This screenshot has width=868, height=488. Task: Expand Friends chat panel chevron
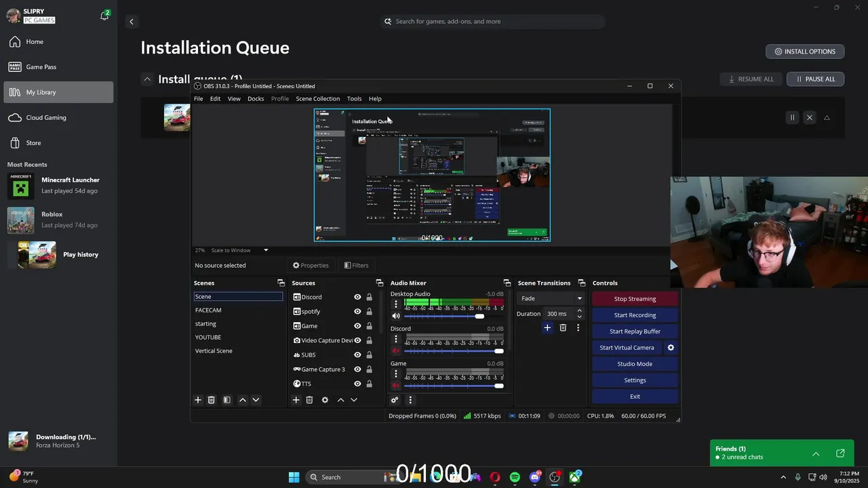[816, 453]
